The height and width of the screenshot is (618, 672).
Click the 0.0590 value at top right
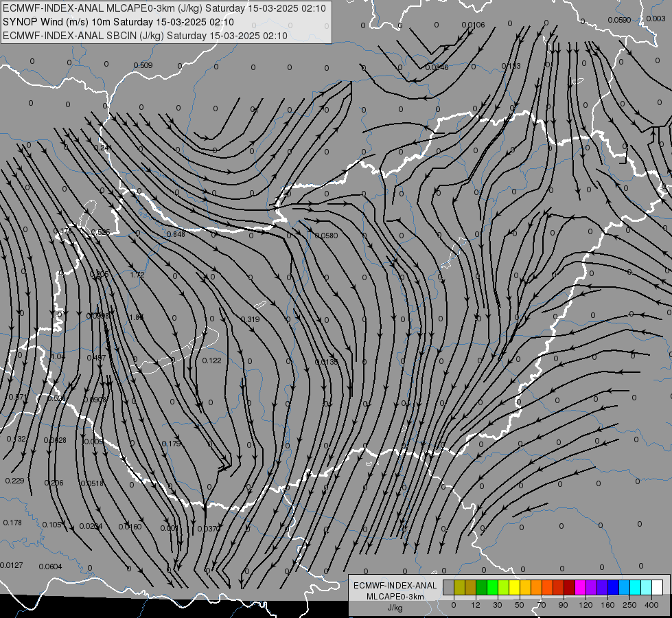tap(619, 20)
